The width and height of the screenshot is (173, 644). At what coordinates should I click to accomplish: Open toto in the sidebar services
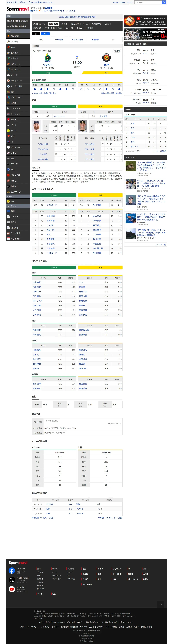coord(18,202)
